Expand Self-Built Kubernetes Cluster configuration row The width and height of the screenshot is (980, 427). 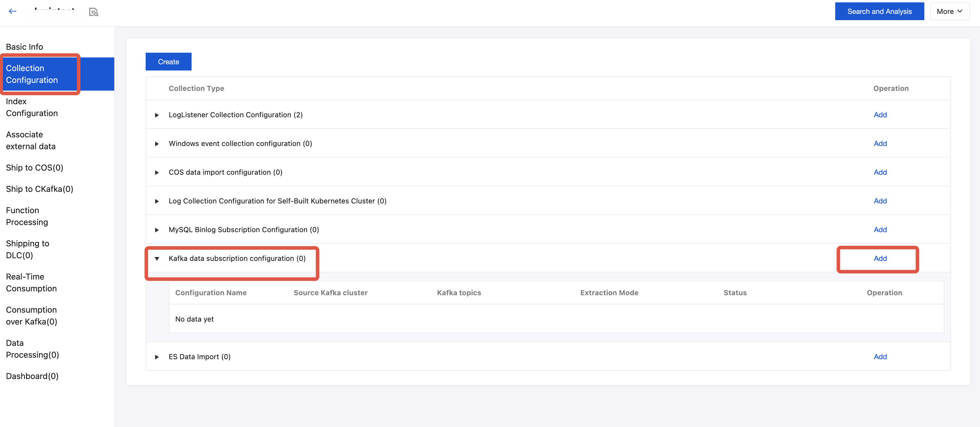pos(157,201)
